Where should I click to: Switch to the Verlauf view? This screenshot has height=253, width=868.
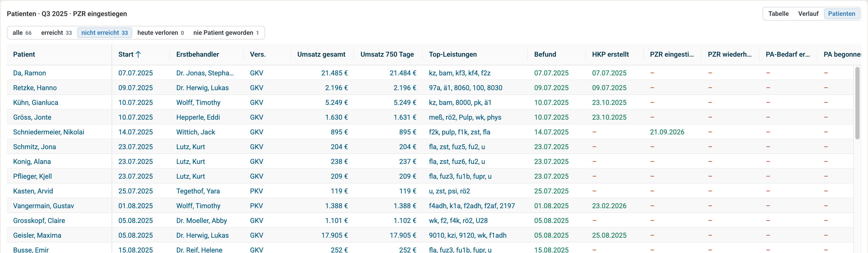[808, 14]
